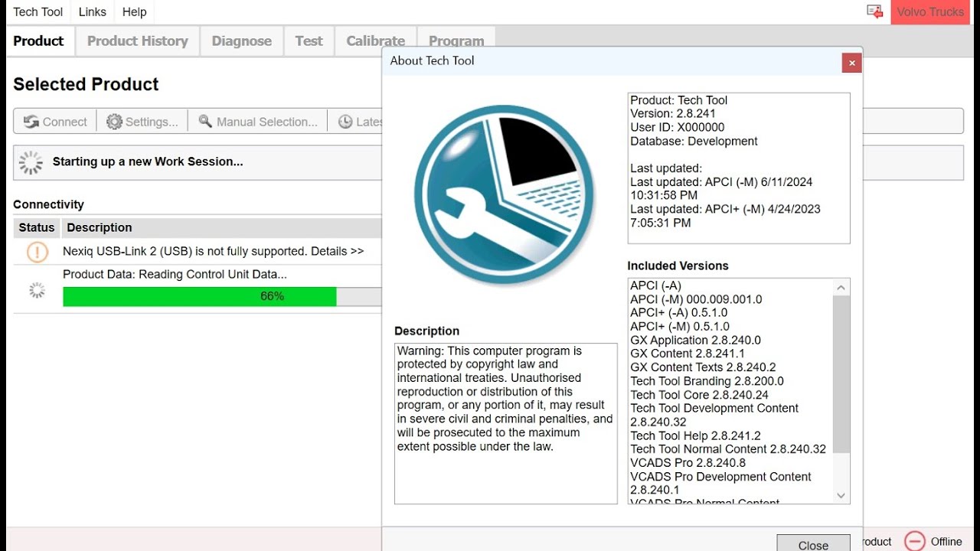Click the notification icon beside Volvo Trucks
The height and width of the screenshot is (551, 980).
point(874,11)
